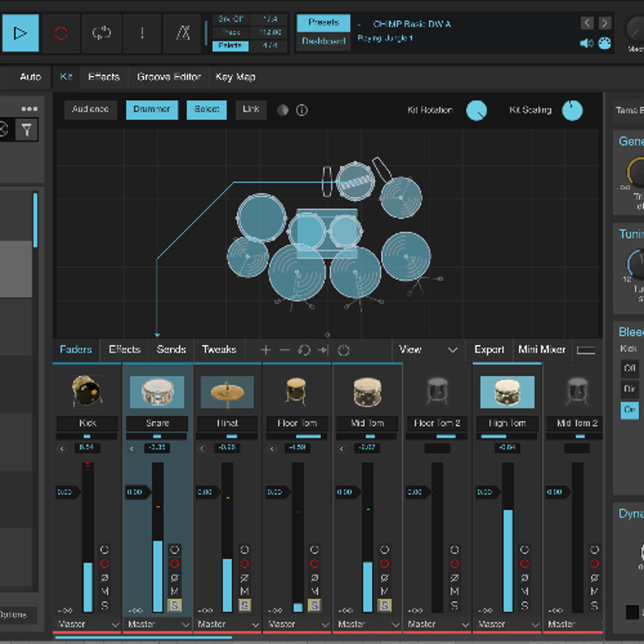Switch to the Sends tab in the mixer
Viewport: 644px width, 644px height.
tap(171, 350)
